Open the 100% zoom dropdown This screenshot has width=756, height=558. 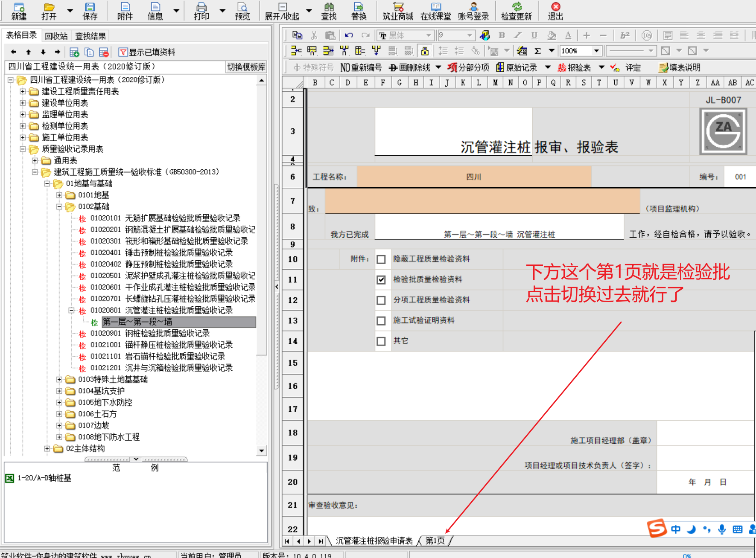[x=596, y=51]
